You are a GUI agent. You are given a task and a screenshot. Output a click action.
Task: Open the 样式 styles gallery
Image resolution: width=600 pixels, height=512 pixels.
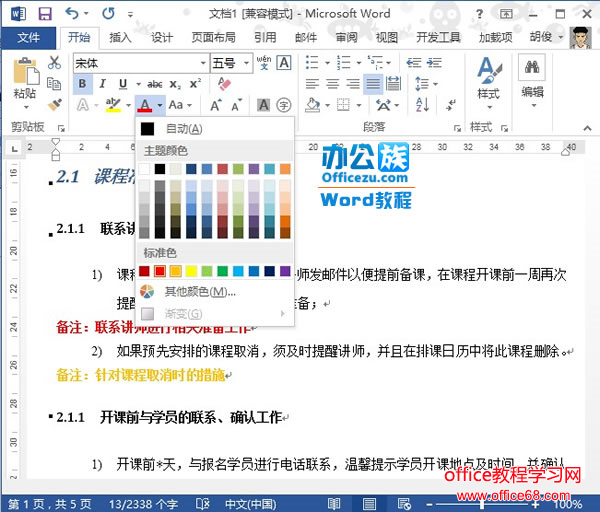pos(489,83)
